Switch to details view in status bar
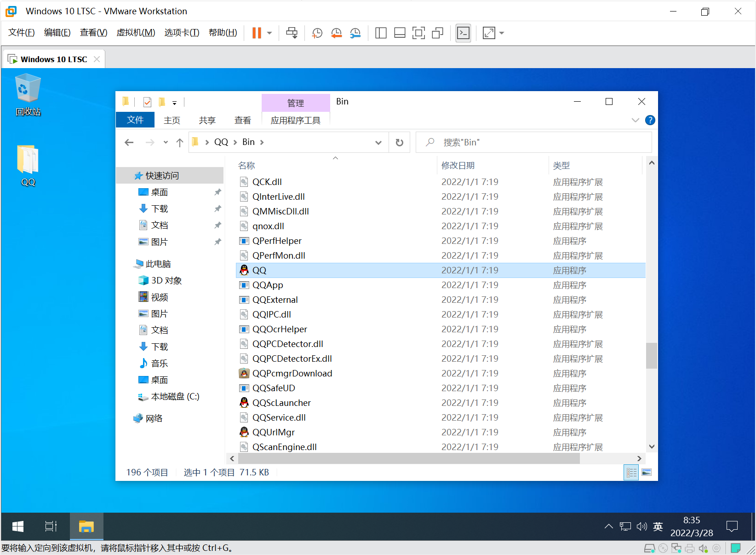The height and width of the screenshot is (555, 756). (x=631, y=473)
